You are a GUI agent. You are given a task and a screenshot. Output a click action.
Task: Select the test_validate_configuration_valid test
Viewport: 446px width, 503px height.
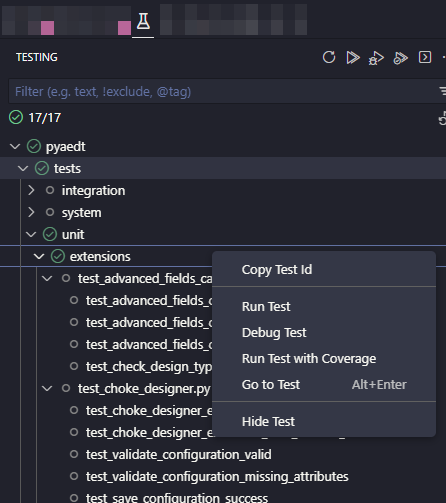point(223,454)
